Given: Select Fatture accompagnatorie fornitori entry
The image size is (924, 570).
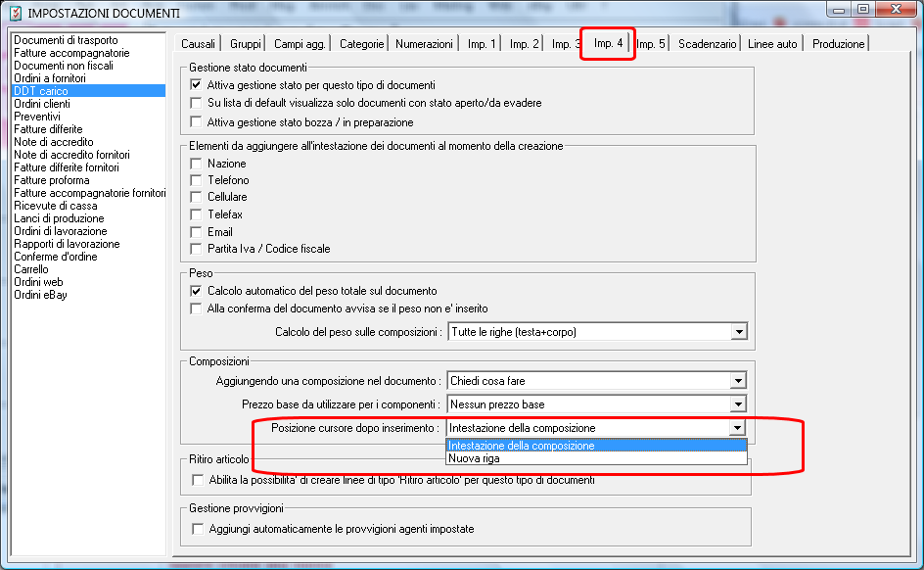Looking at the screenshot, I should point(88,193).
